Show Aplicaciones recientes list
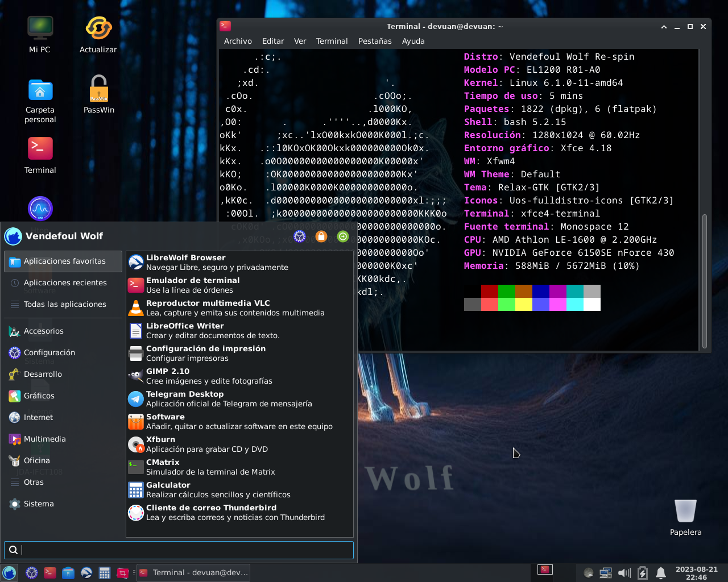This screenshot has width=728, height=582. 63,283
